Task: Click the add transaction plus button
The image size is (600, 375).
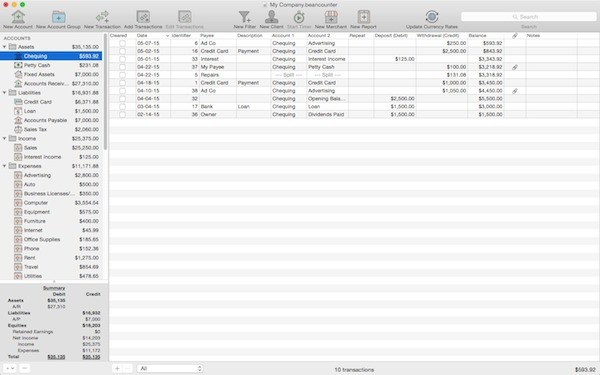Action: pos(117,368)
